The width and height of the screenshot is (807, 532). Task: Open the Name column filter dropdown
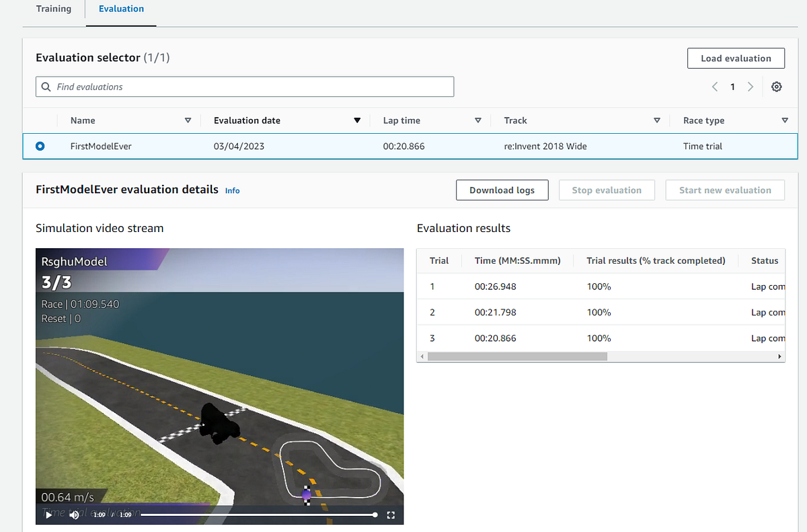click(188, 120)
